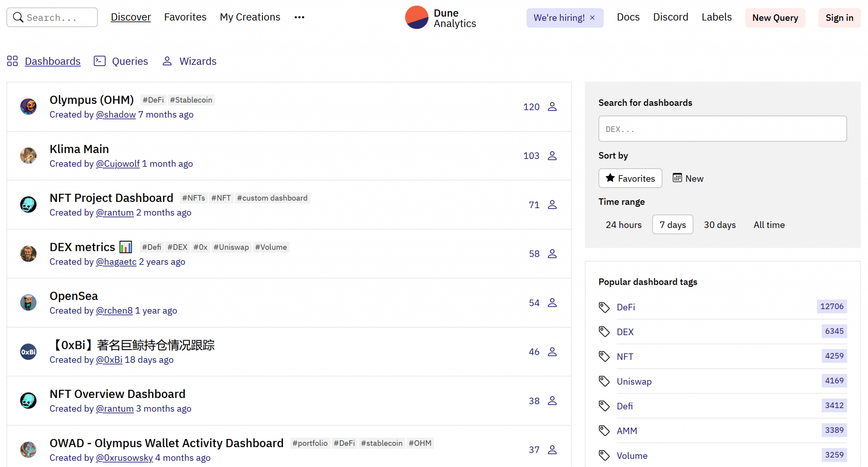
Task: Click avatar beside DEX metrics
Action: coord(28,253)
